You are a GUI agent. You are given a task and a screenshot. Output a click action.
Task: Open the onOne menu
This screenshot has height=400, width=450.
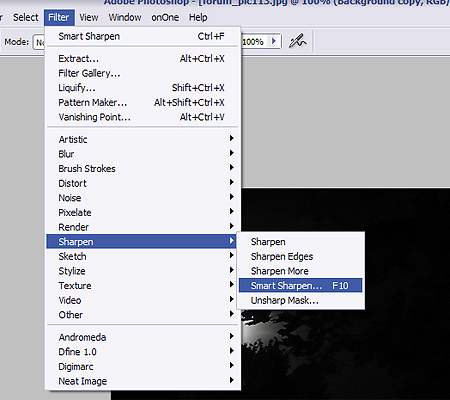pos(165,17)
